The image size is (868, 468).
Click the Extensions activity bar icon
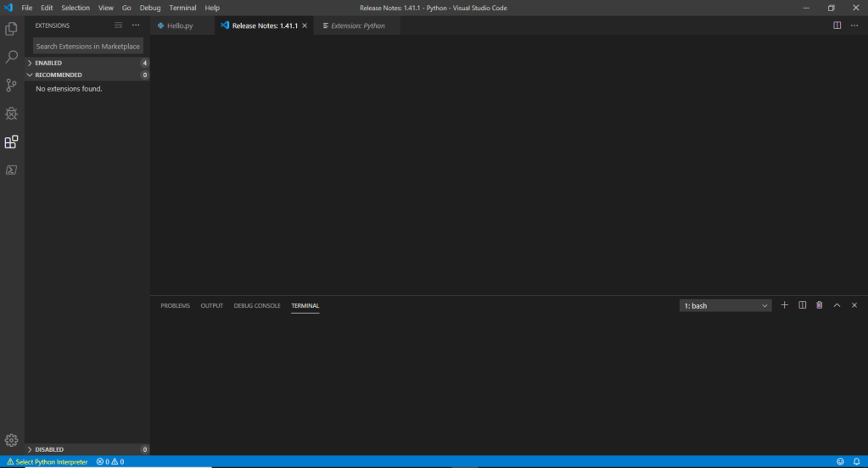pos(12,142)
